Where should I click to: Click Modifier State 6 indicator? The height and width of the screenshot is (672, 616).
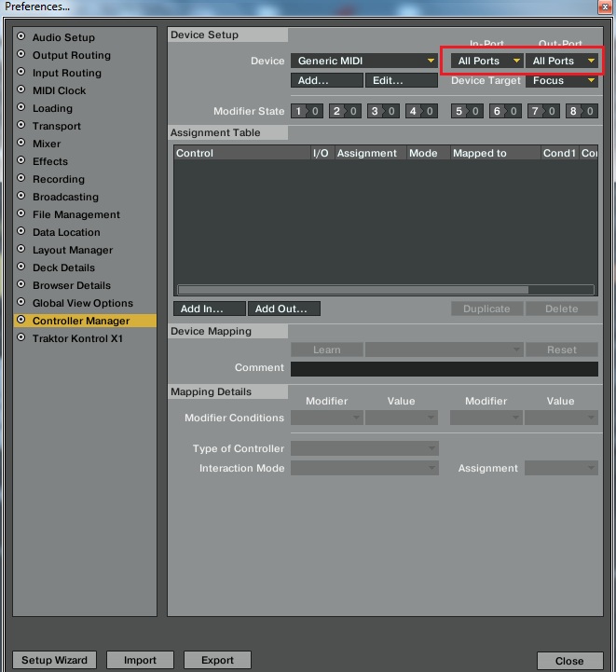point(505,111)
